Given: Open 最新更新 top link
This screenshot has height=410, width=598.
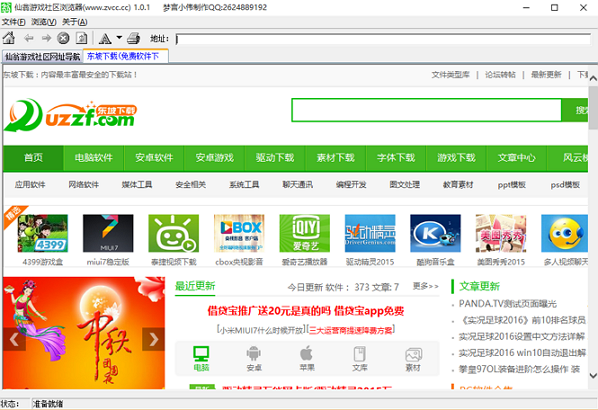Looking at the screenshot, I should [546, 75].
